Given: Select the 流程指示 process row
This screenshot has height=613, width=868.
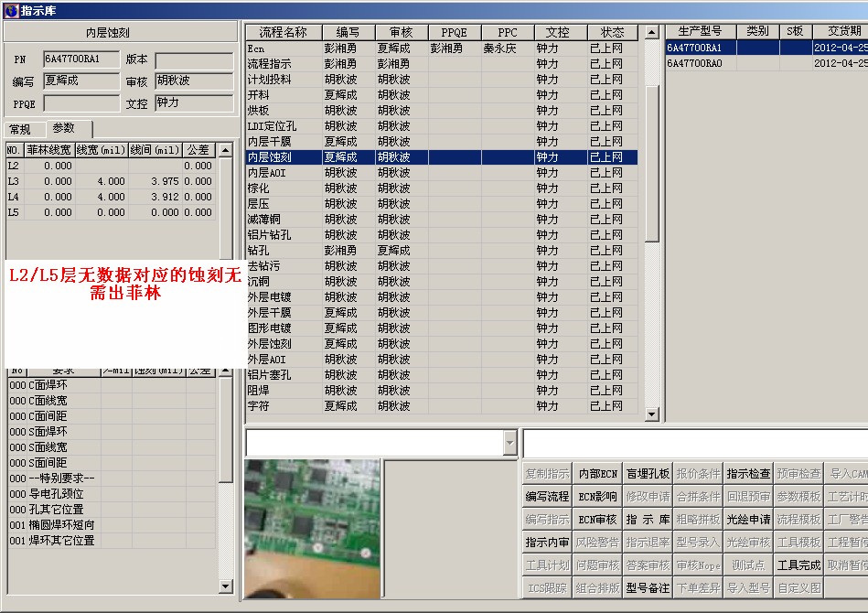Looking at the screenshot, I should click(442, 64).
